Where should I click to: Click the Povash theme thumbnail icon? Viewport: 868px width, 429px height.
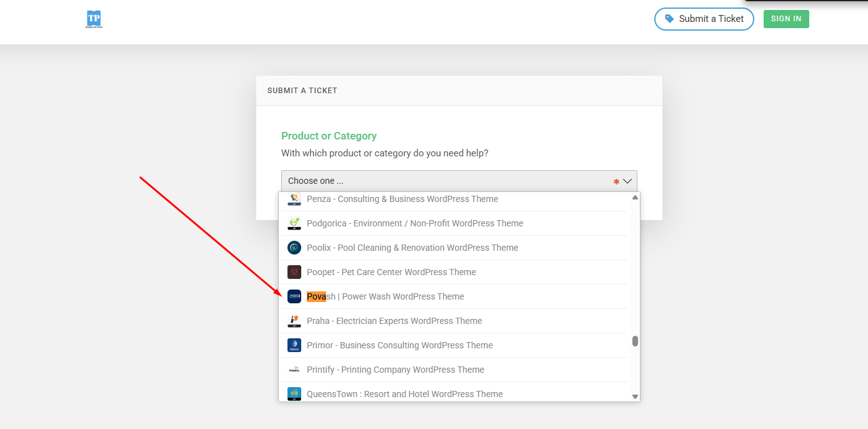click(x=294, y=296)
